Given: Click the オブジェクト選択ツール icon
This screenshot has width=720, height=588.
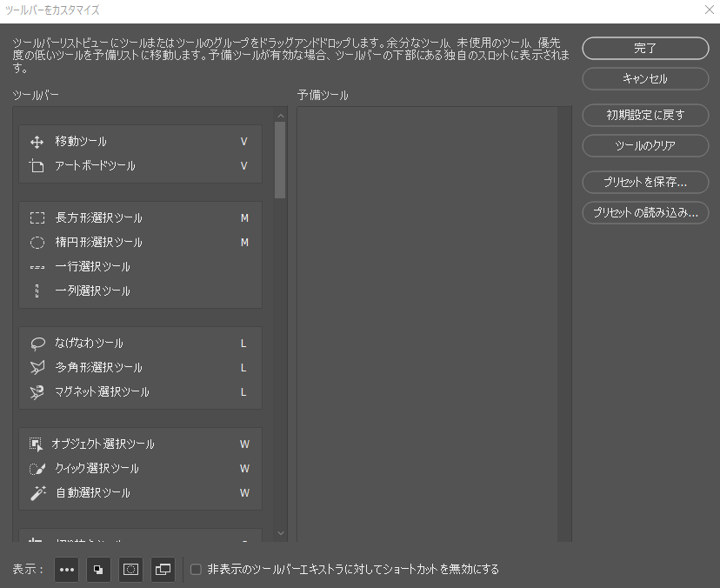Looking at the screenshot, I should (x=37, y=444).
